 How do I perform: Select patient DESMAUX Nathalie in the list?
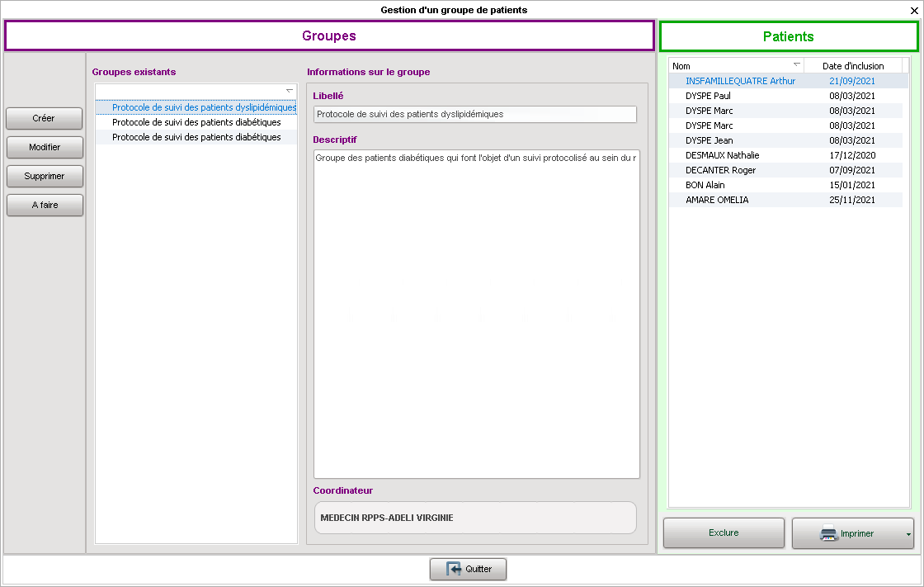(723, 155)
